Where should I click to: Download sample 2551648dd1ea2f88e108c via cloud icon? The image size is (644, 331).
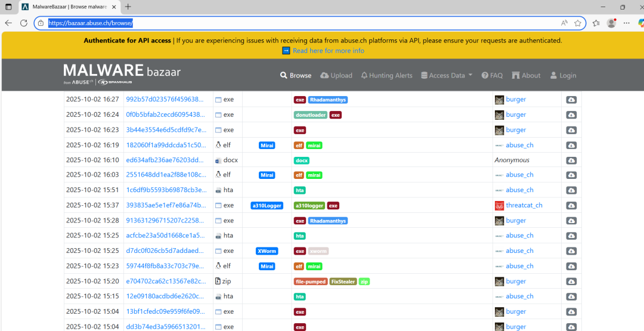571,175
